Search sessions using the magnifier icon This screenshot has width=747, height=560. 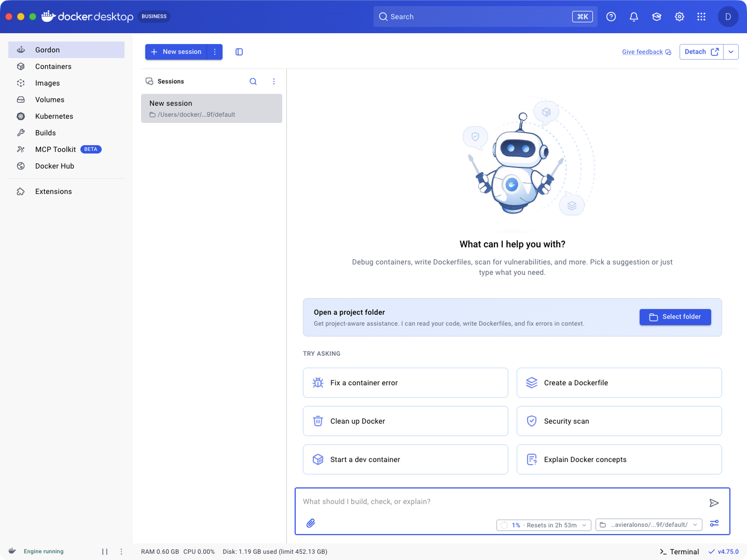(253, 81)
